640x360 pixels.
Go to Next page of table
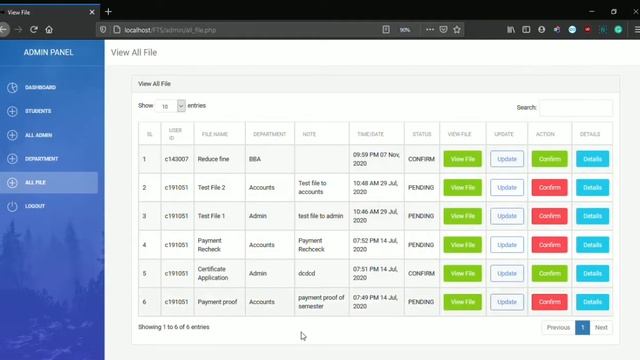coord(601,327)
